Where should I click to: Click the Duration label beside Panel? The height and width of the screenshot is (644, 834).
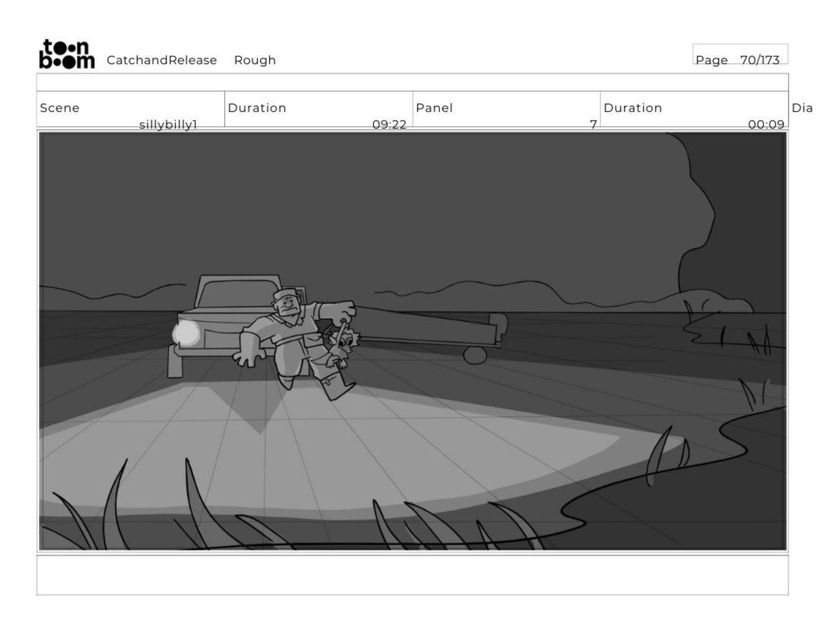click(632, 108)
